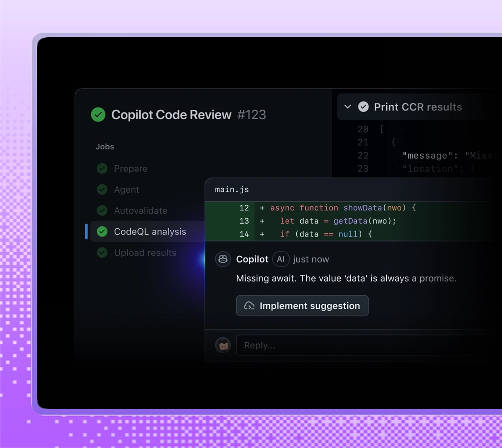This screenshot has height=448, width=502.
Task: Click the Prepare job status check icon
Action: click(102, 168)
